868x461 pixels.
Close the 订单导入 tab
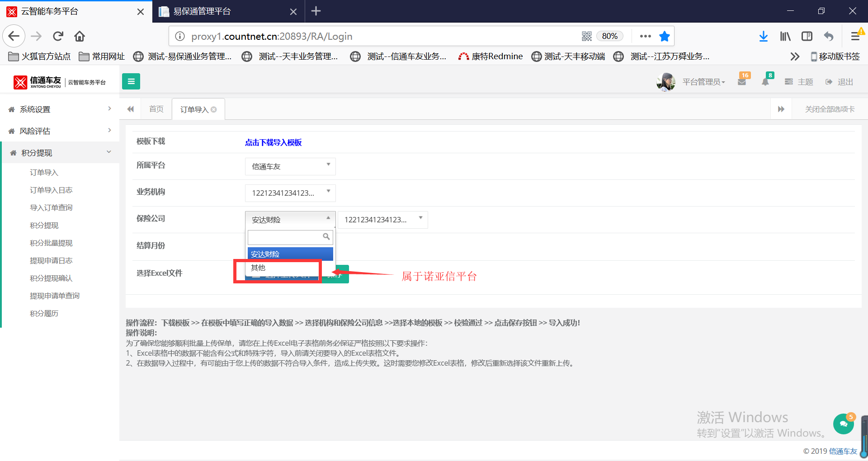pyautogui.click(x=214, y=109)
